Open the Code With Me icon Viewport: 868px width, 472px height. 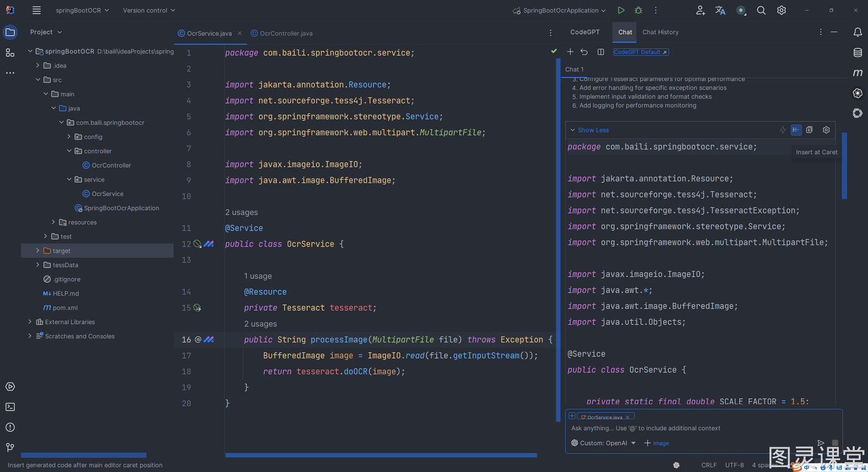tap(700, 10)
